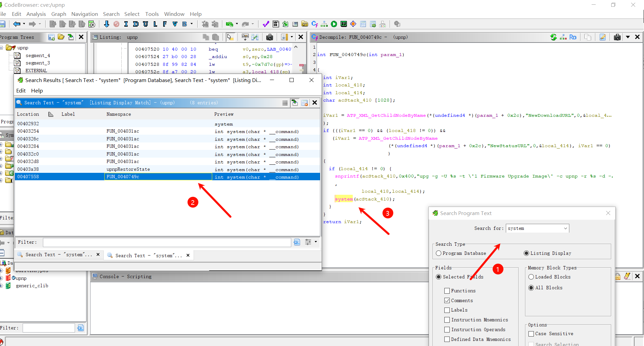This screenshot has height=346, width=644.
Task: Select the Loaded Blocks radio button
Action: [531, 277]
